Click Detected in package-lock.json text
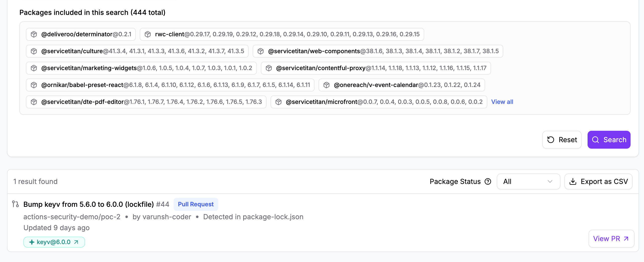644x262 pixels. click(253, 217)
